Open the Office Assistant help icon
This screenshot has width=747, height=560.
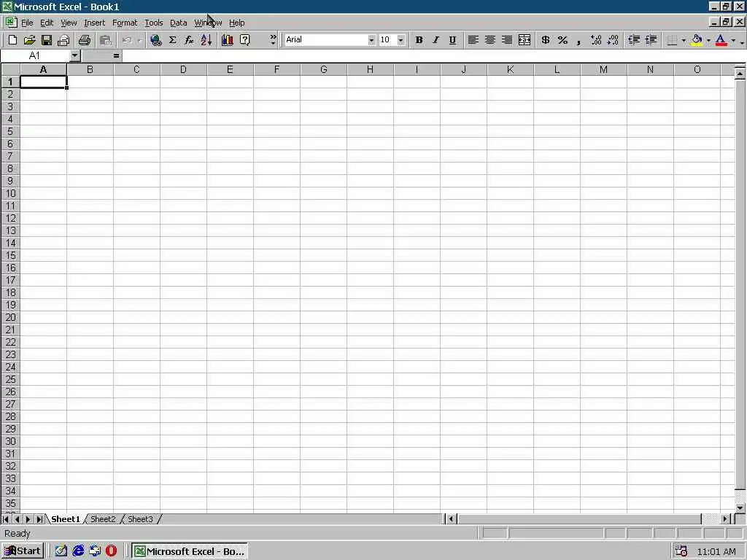click(244, 40)
